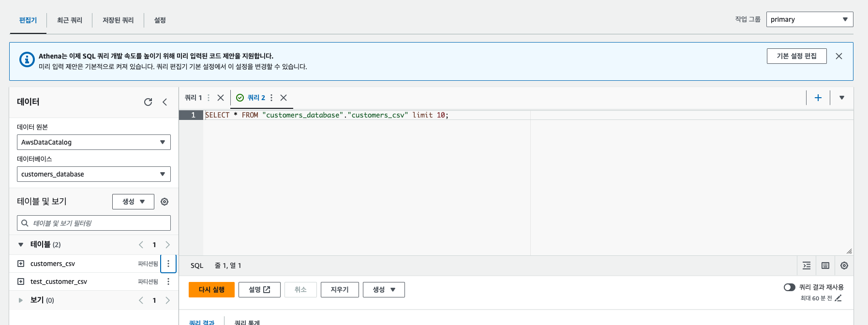Screen dimensions: 868x325
Task: Click 줄 1, 열 1 cursor position text
Action: coord(228,266)
